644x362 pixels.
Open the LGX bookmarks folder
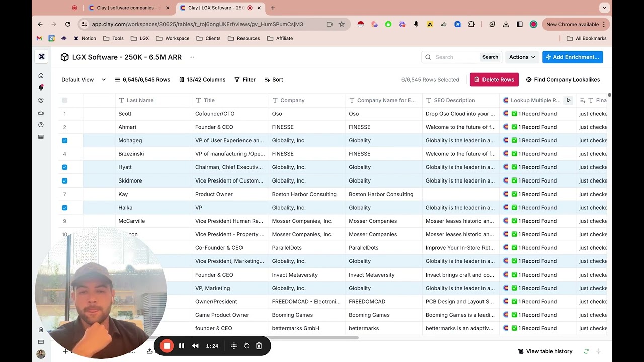pos(139,38)
